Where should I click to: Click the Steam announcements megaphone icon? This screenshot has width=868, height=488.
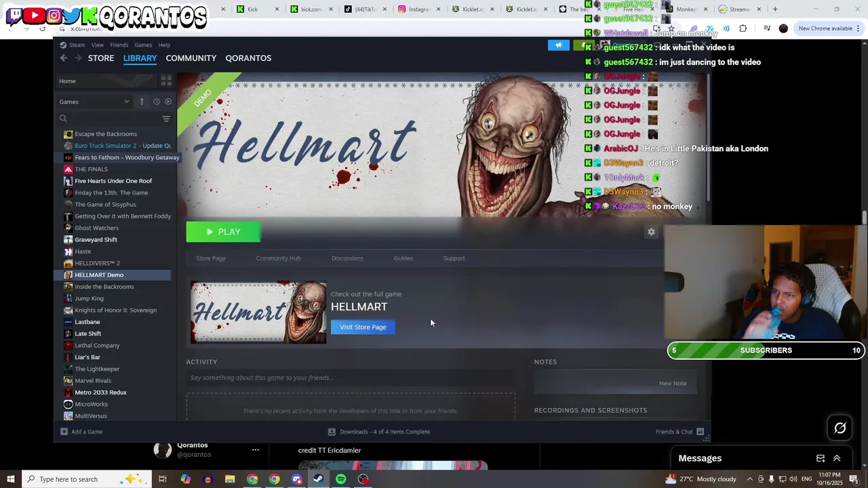click(x=558, y=45)
